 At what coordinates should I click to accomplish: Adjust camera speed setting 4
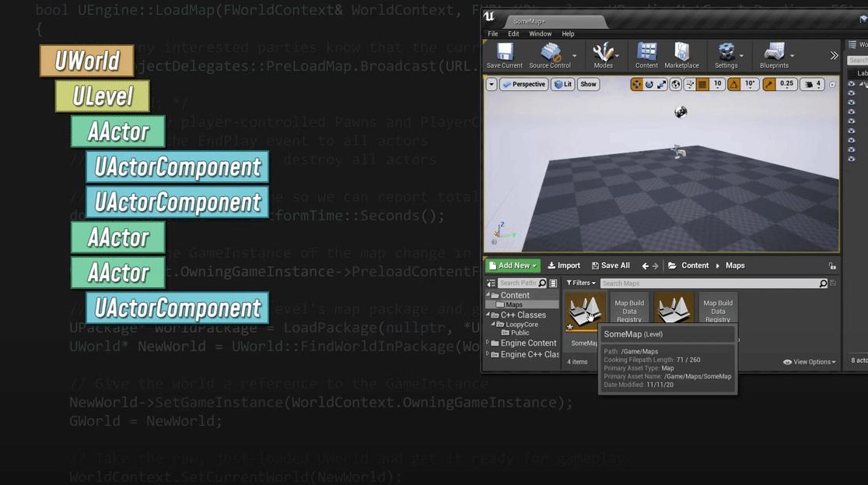(813, 84)
